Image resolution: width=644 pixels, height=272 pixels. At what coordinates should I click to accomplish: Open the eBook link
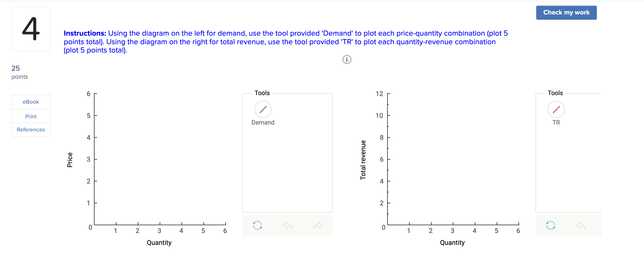tap(31, 102)
